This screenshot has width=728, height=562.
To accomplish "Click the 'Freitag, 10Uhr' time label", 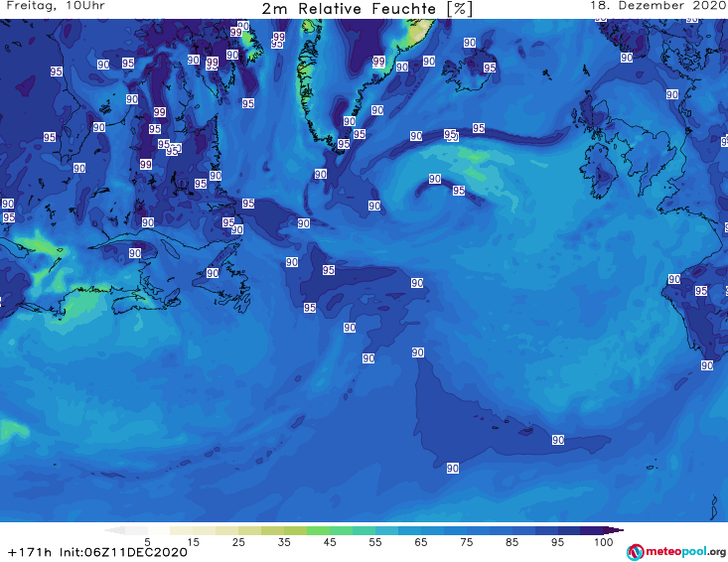I will tap(56, 6).
